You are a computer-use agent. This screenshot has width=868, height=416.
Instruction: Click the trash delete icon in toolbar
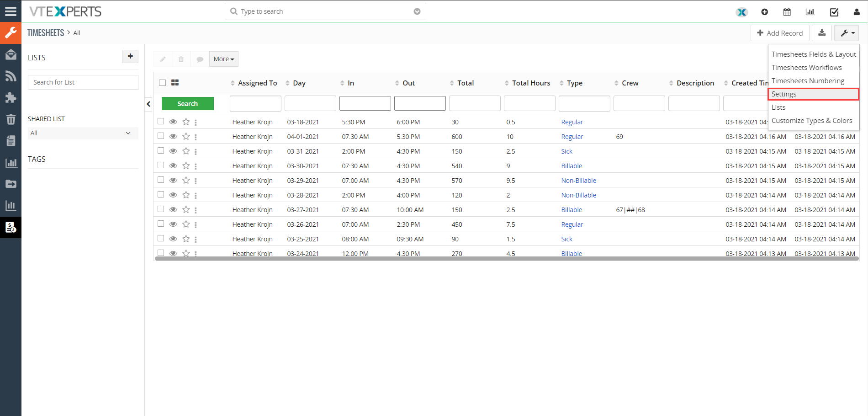click(181, 59)
